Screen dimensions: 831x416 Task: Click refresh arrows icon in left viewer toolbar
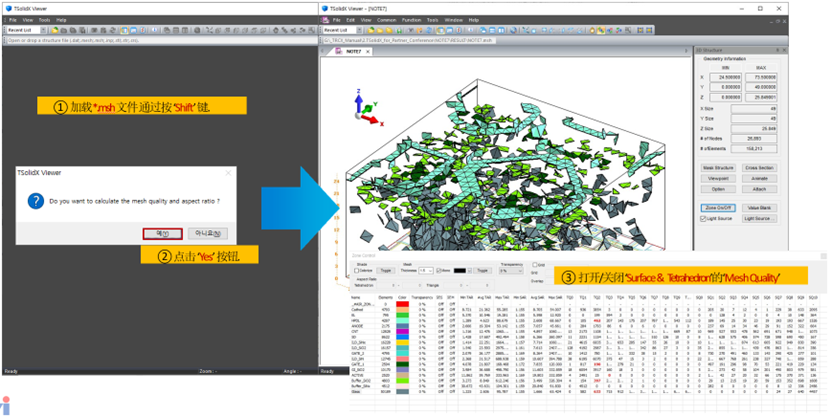click(112, 30)
